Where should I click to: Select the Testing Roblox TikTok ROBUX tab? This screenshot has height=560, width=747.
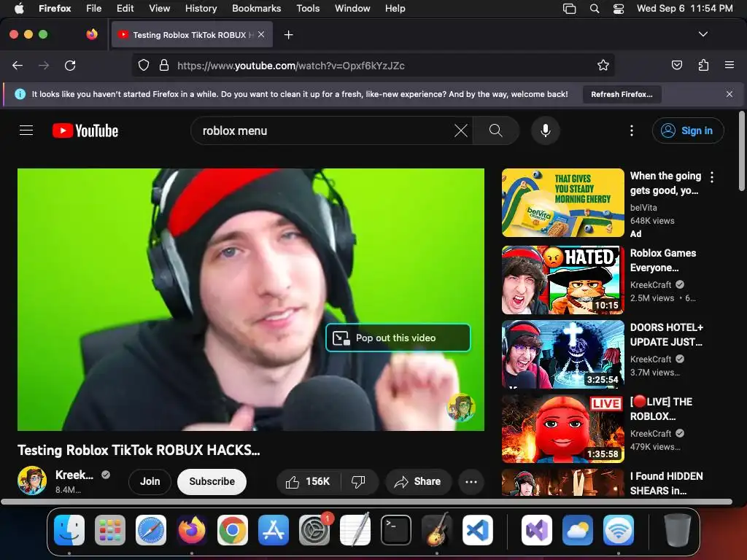[x=192, y=34]
